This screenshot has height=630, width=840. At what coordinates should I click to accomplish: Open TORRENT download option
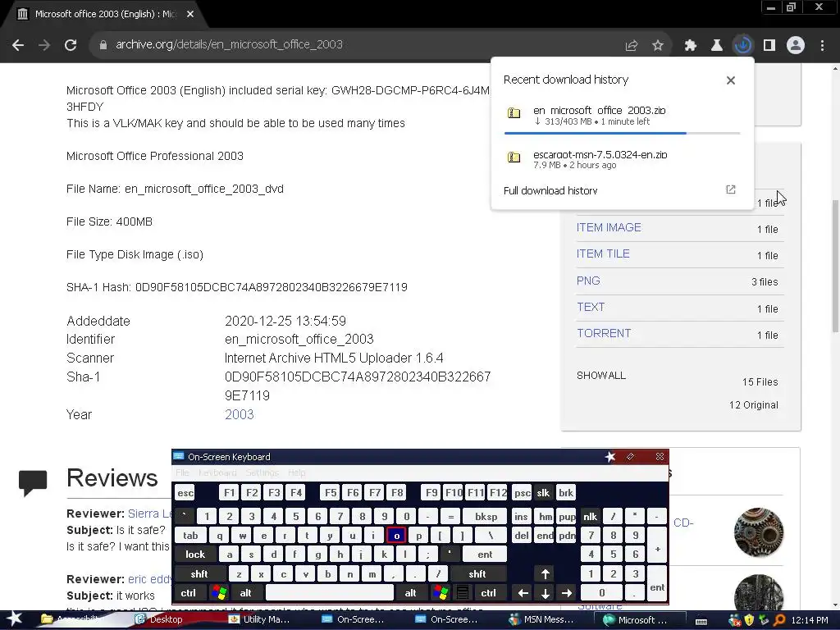pyautogui.click(x=604, y=333)
